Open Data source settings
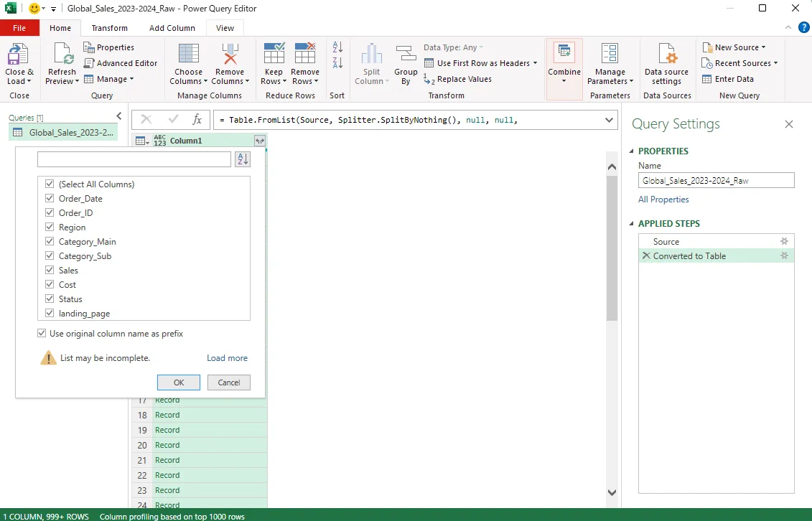Image resolution: width=812 pixels, height=521 pixels. tap(666, 64)
